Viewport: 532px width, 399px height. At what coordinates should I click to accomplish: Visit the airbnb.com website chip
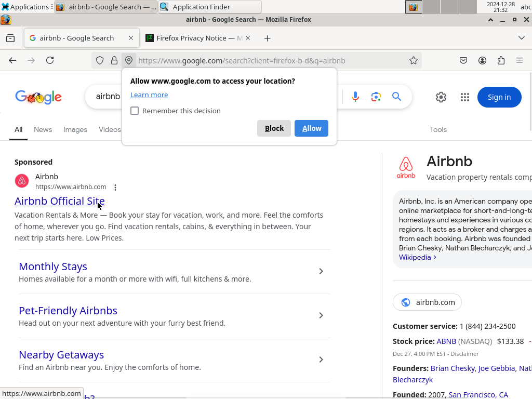point(427,302)
